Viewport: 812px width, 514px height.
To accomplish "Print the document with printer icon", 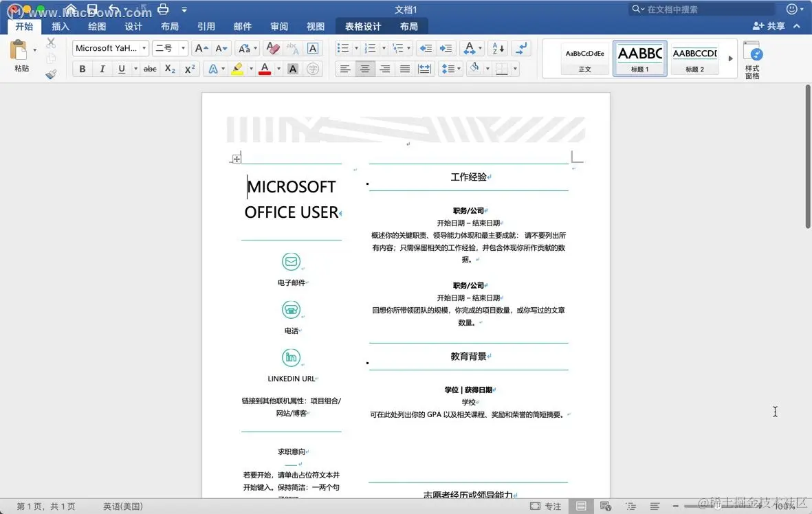I will 163,10.
